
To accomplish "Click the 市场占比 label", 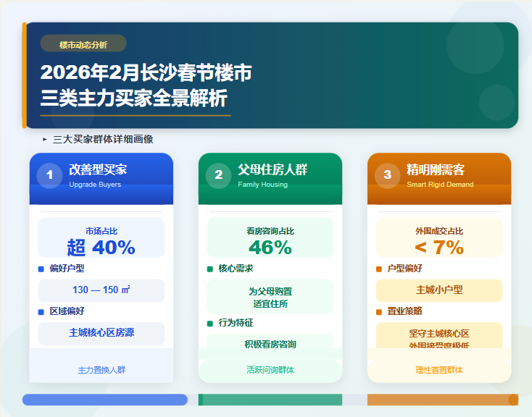I will (101, 231).
